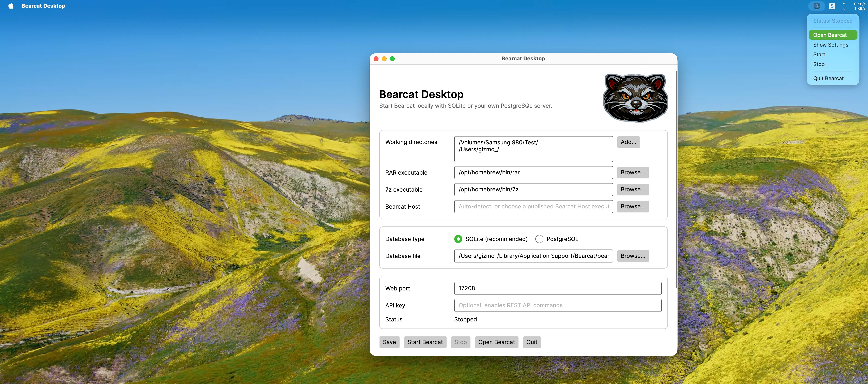Maximize the Bearcat Desktop window
868x384 pixels.
pyautogui.click(x=392, y=59)
